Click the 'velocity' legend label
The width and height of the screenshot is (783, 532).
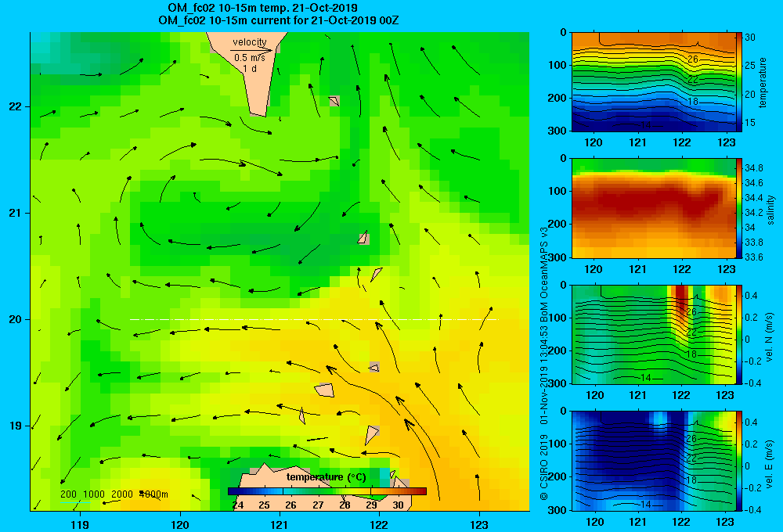click(250, 42)
